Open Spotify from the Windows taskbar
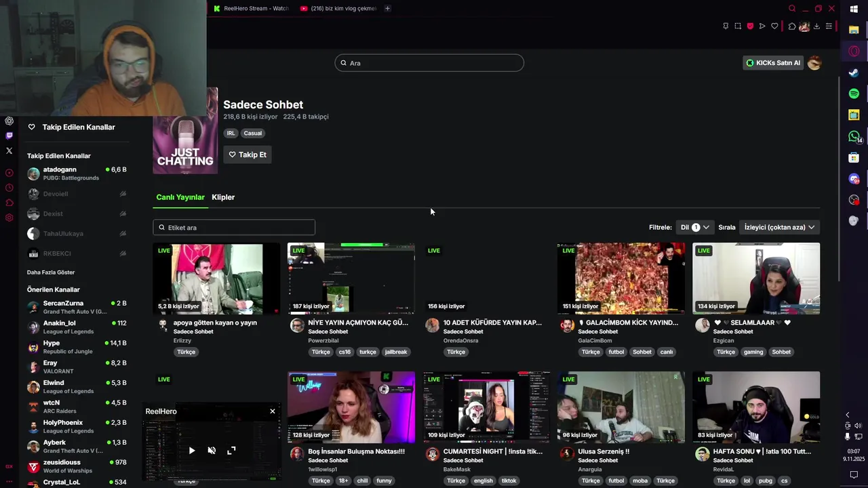 [854, 94]
